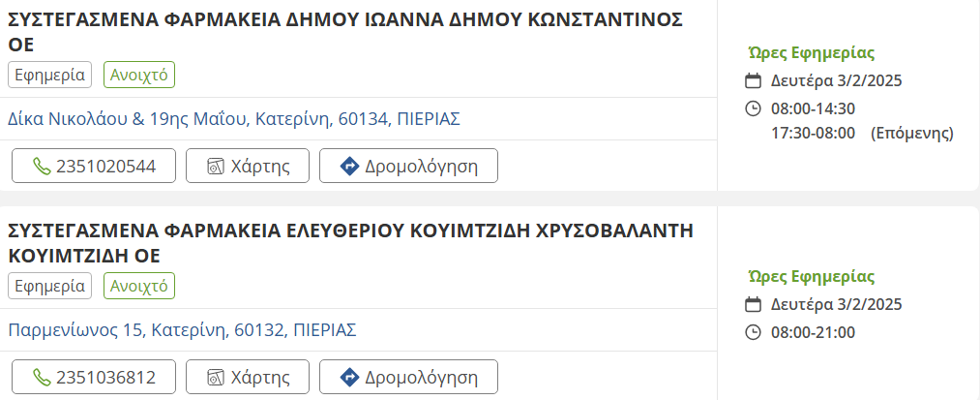Open Χάρτης for Δίκα Νικολάου pharmacy
Viewport: 980px width, 400px height.
pyautogui.click(x=247, y=166)
